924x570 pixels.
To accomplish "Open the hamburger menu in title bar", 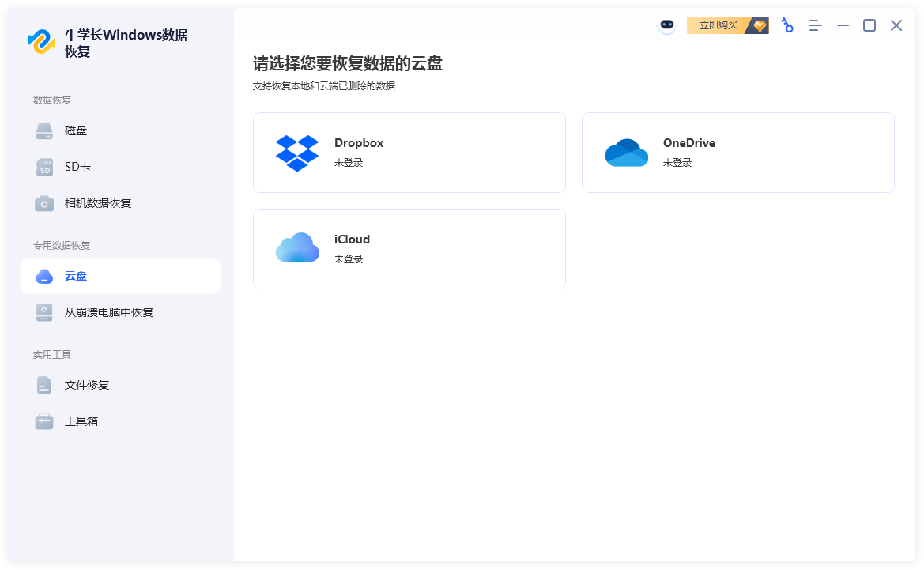I will [815, 25].
